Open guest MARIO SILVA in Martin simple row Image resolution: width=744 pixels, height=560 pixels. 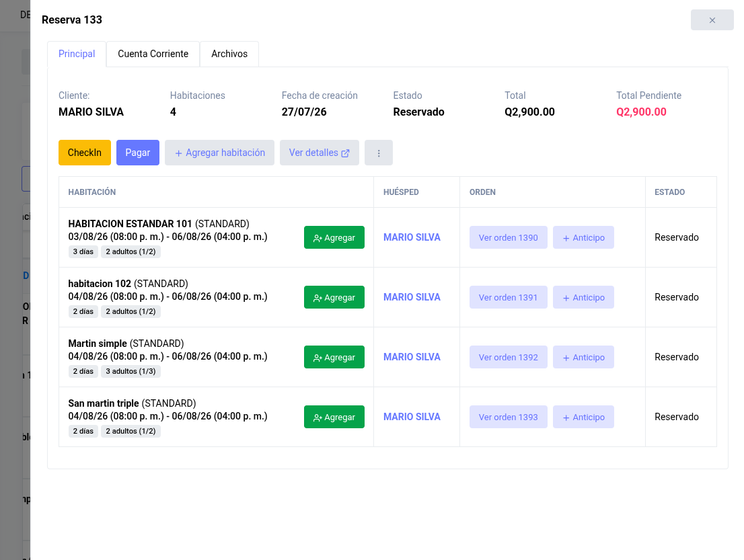tap(412, 356)
